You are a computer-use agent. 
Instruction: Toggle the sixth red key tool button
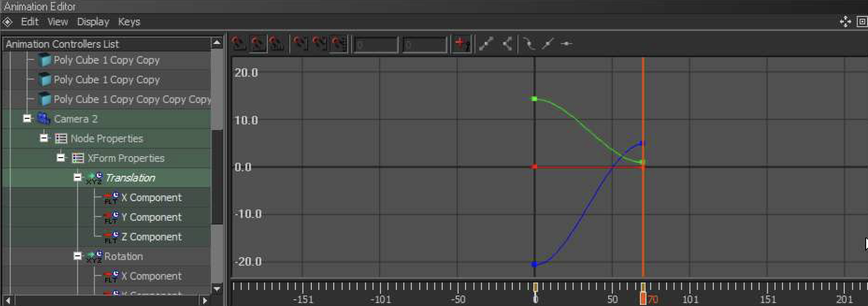[338, 44]
